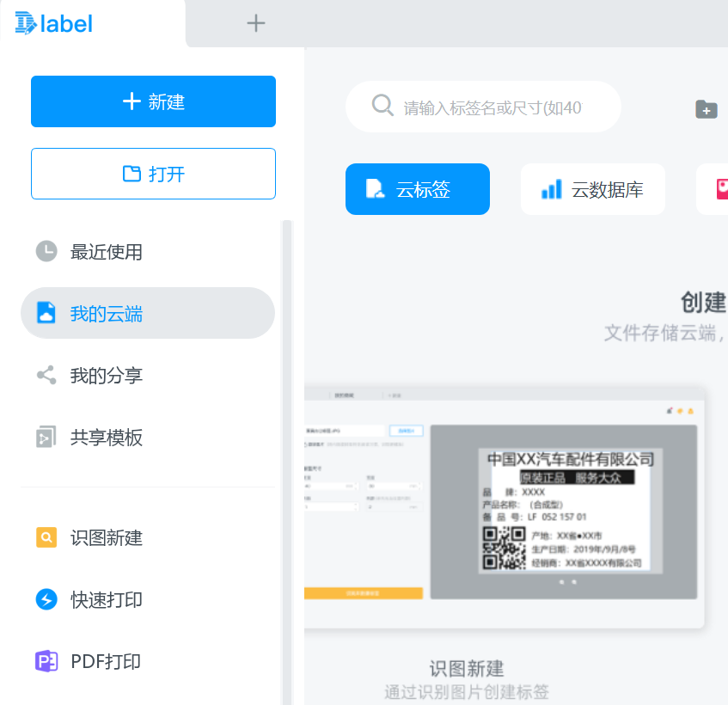Click the PDF打印 icon
Screen dimensions: 728x705
coord(46,663)
